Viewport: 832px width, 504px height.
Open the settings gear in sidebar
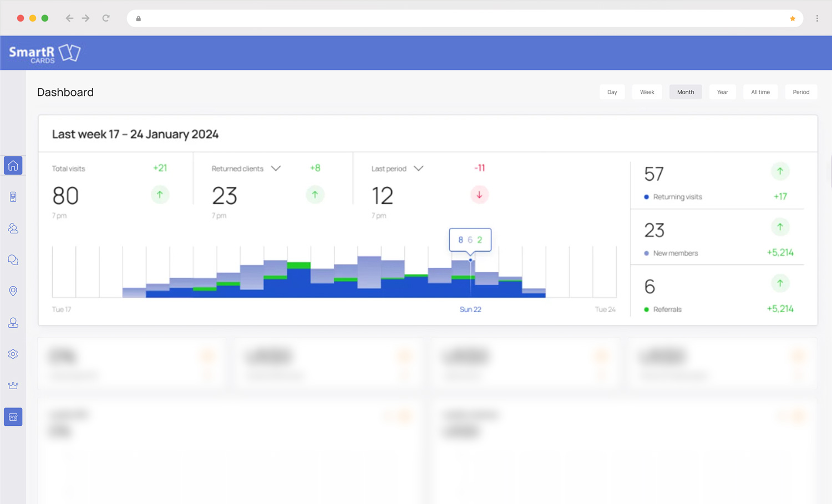click(x=13, y=354)
